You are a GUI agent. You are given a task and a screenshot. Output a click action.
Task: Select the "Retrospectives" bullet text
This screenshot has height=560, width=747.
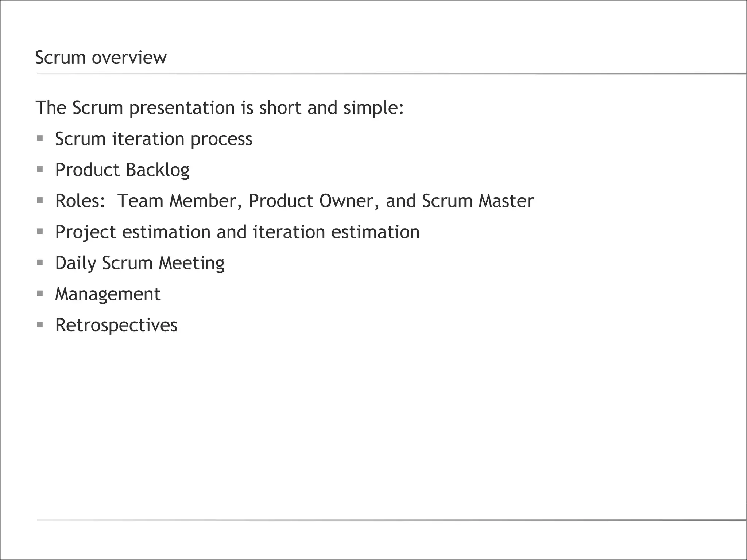tap(116, 325)
